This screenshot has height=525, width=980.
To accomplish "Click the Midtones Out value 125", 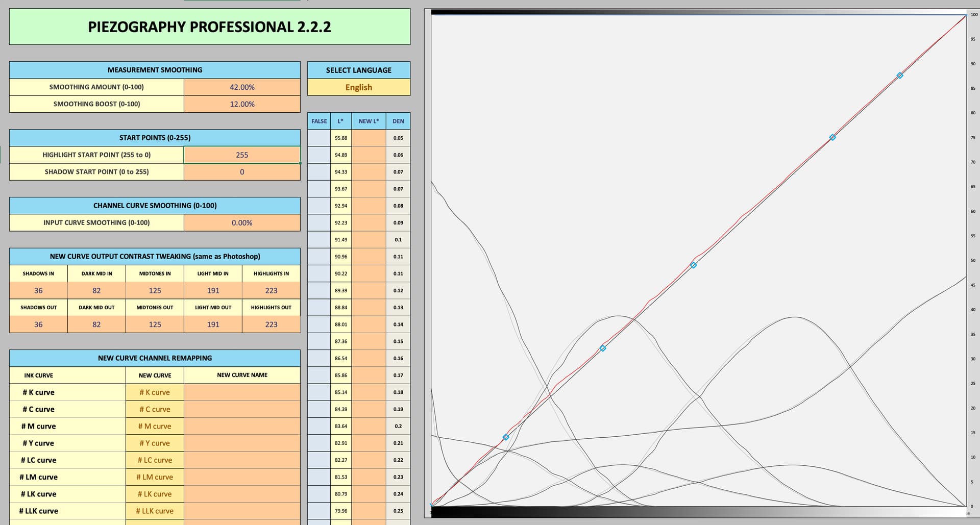I will tap(155, 324).
